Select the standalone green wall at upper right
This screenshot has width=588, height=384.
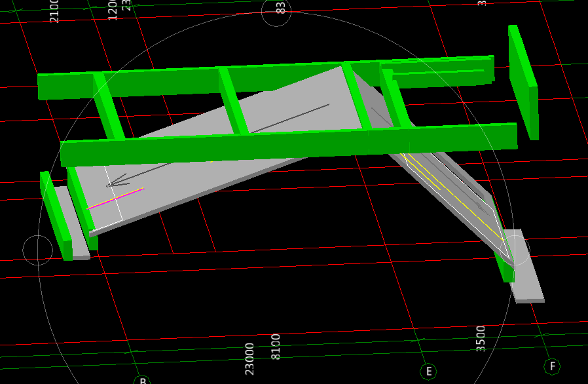[x=523, y=83]
